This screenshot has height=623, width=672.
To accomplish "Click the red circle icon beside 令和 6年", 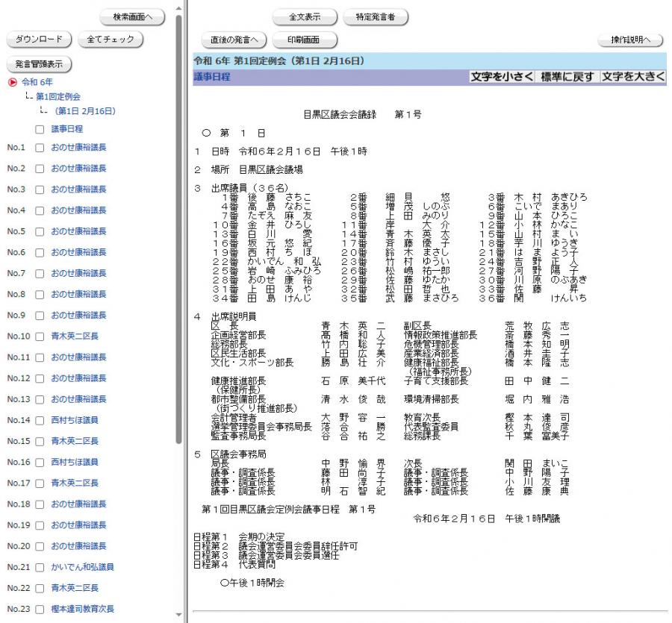I will 12,82.
